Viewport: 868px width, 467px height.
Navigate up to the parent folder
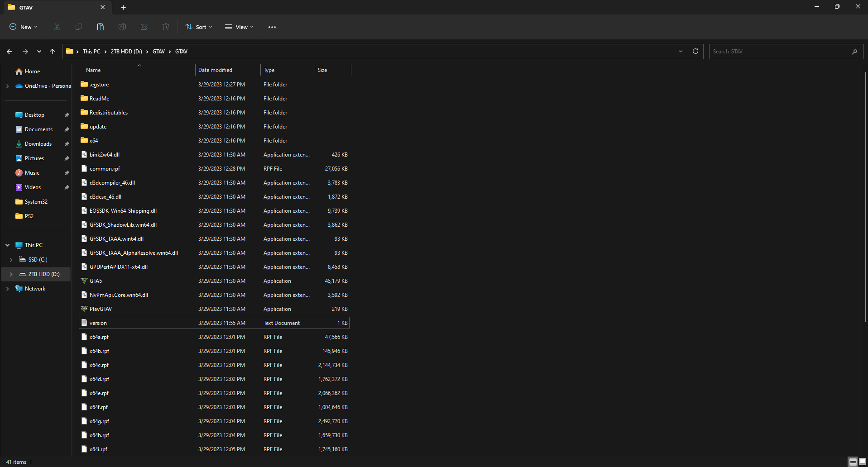[x=52, y=51]
